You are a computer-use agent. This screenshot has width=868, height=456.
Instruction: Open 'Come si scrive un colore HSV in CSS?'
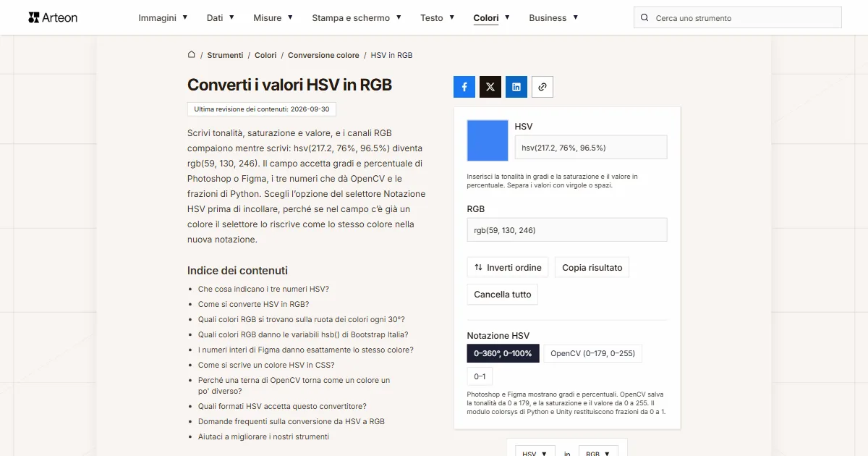pyautogui.click(x=266, y=365)
